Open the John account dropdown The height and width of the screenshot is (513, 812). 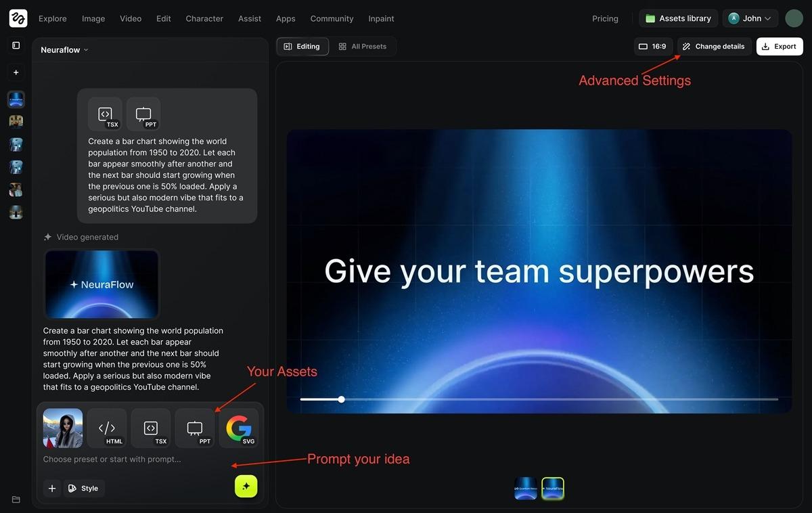pyautogui.click(x=750, y=18)
